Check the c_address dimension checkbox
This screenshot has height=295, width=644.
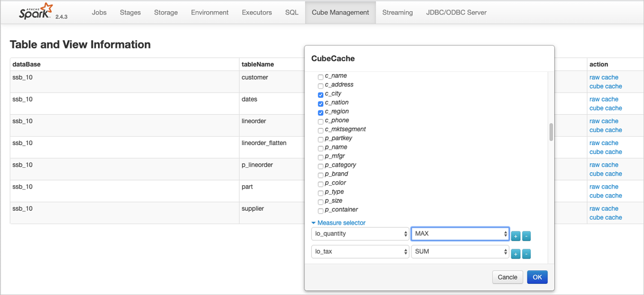point(321,86)
